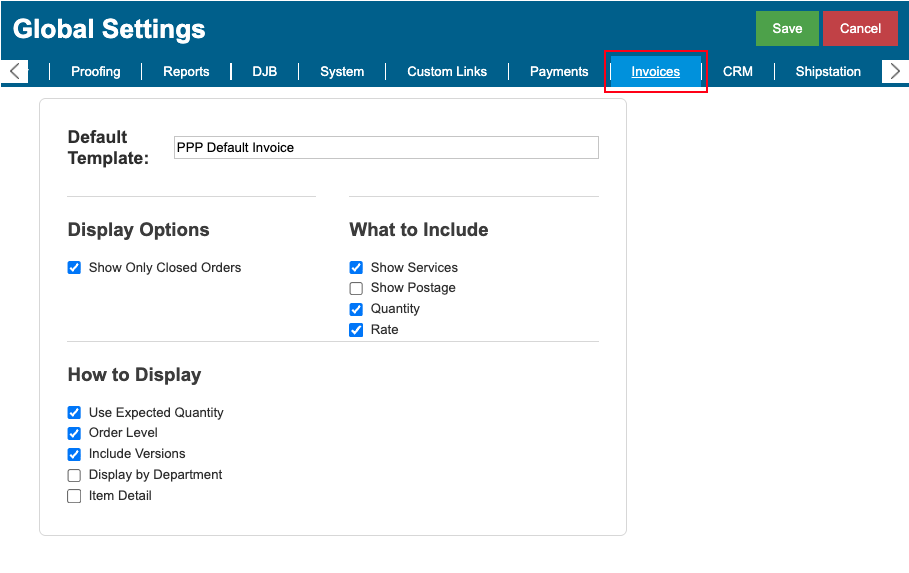
Task: Switch to the Payments tab
Action: coord(559,71)
